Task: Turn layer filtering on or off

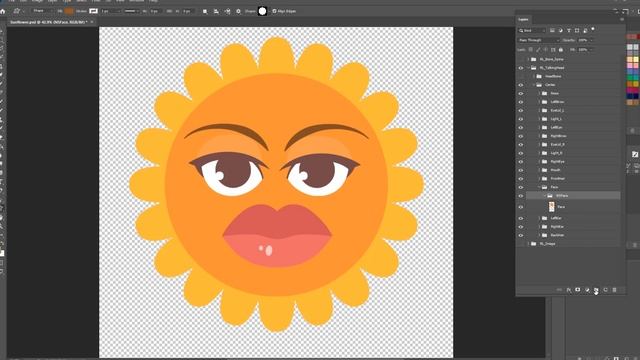Action: click(593, 29)
